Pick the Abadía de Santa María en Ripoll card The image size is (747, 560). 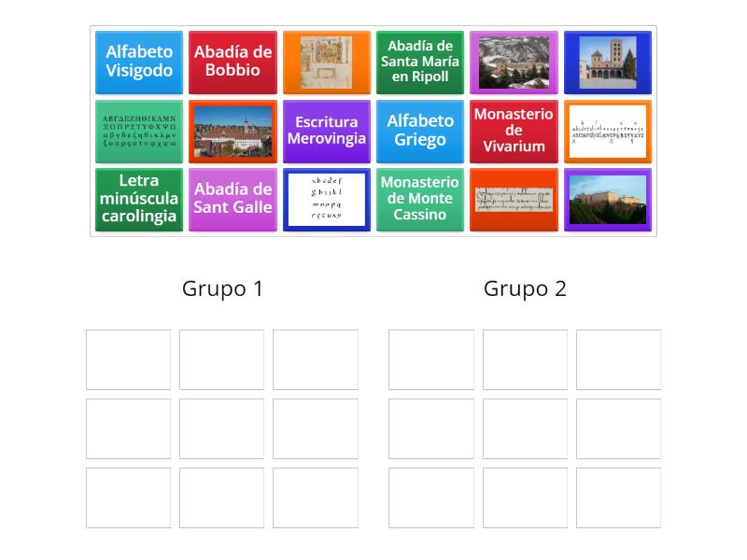pyautogui.click(x=420, y=63)
